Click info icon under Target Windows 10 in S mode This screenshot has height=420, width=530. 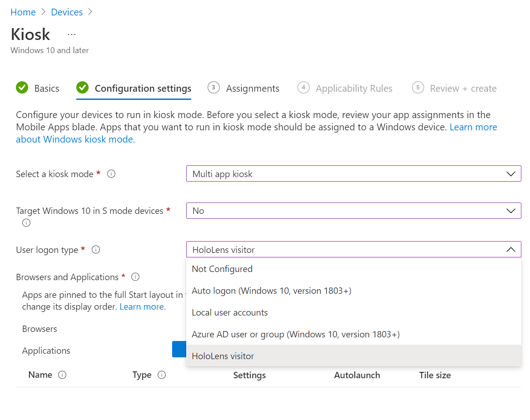[x=26, y=223]
